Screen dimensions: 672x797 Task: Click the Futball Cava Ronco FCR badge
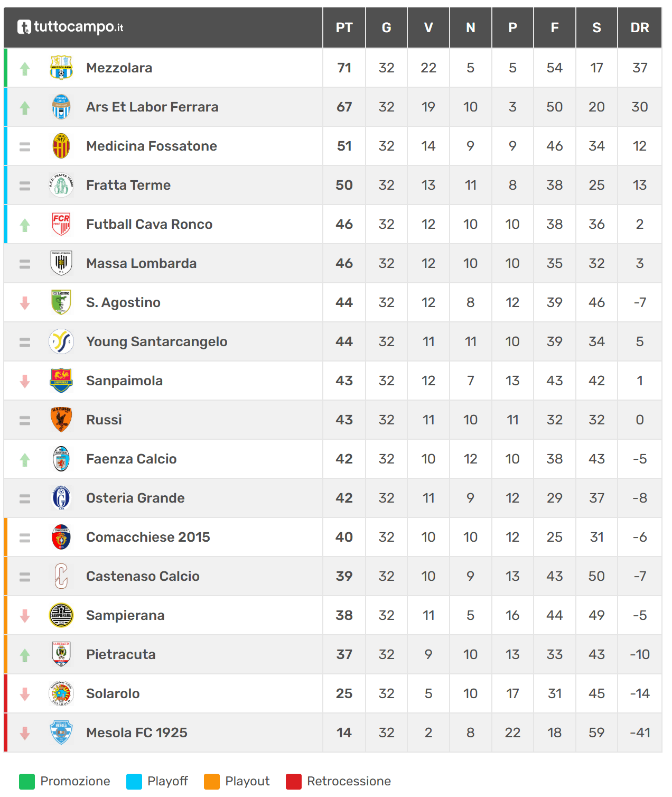click(x=61, y=224)
